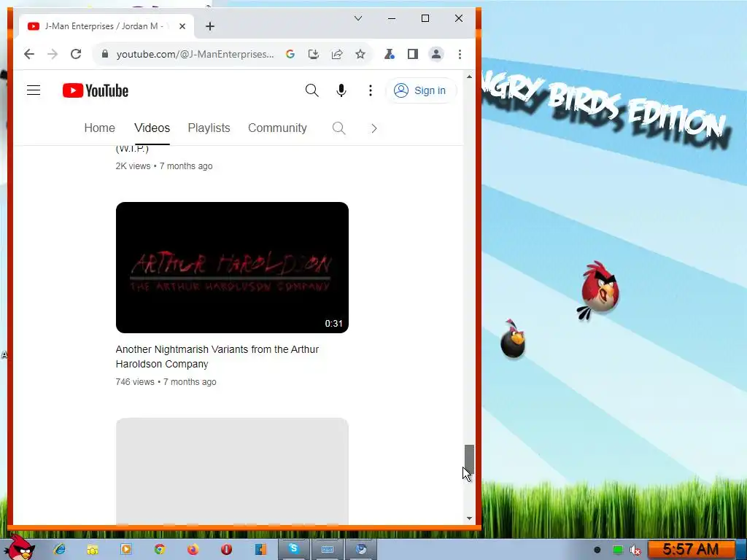Expand the tab search dropdown arrow

(x=358, y=18)
